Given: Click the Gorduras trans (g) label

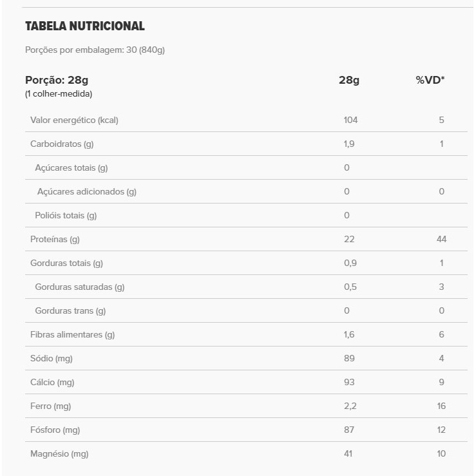Looking at the screenshot, I should pyautogui.click(x=70, y=310).
